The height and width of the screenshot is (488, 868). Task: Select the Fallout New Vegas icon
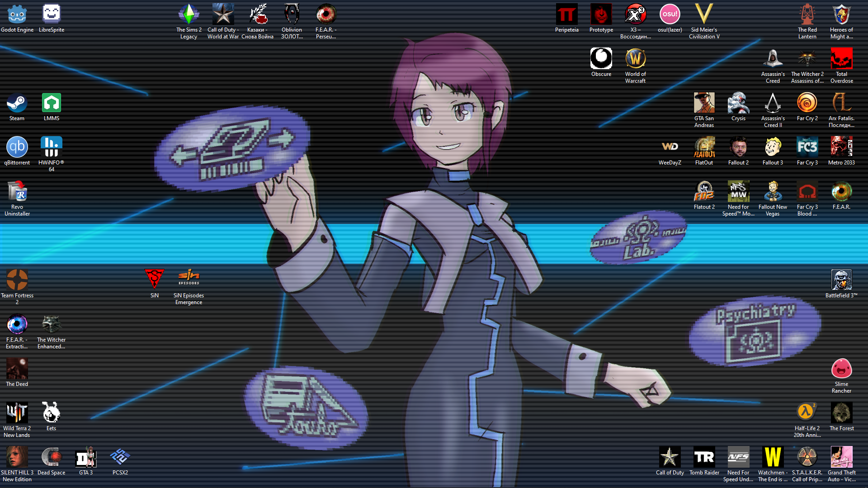click(773, 198)
